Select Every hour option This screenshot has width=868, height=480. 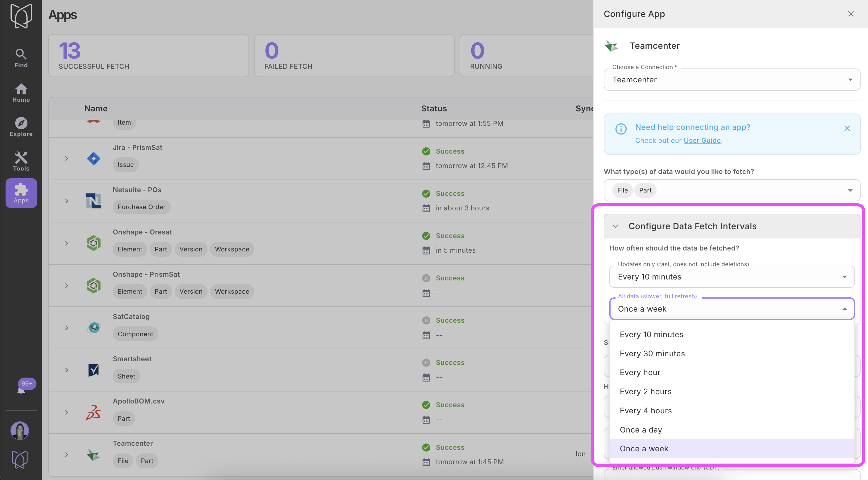[732, 372]
